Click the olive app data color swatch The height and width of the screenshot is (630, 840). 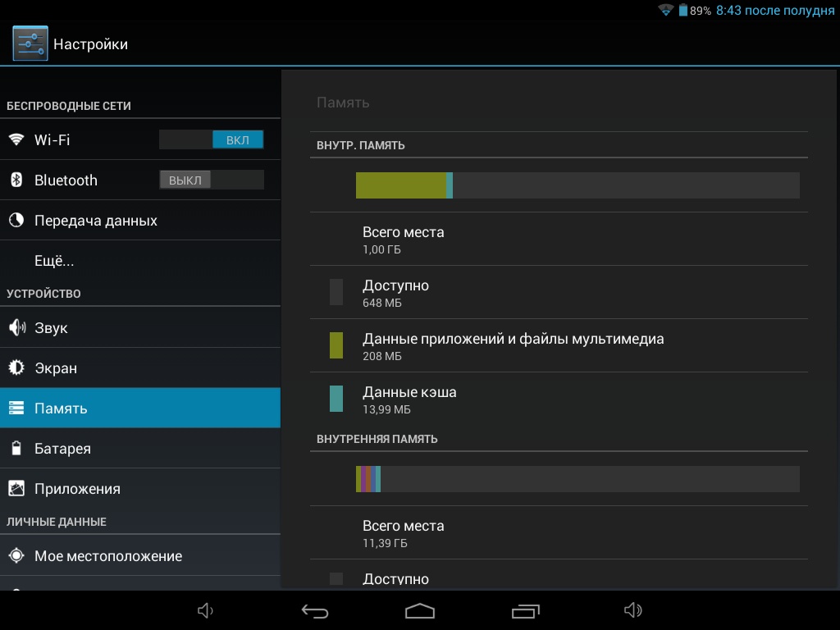[x=336, y=345]
